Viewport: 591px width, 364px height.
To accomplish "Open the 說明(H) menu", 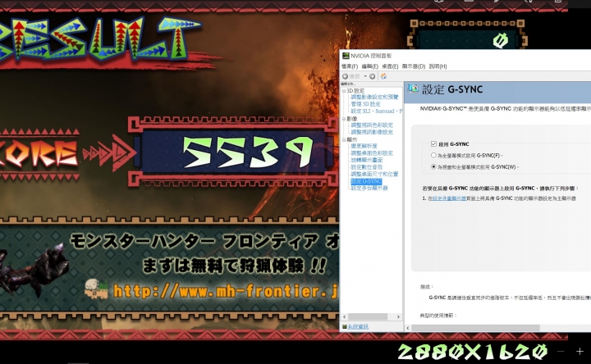I will click(x=438, y=66).
